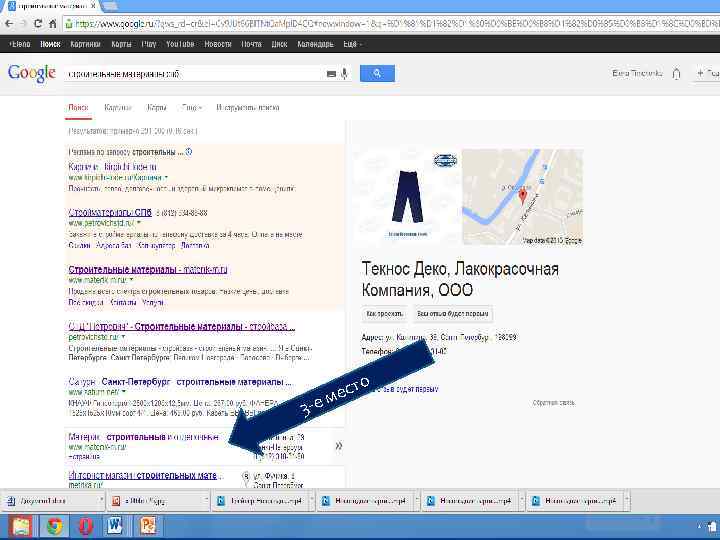Open PowerPoint from the taskbar
The width and height of the screenshot is (720, 540).
pyautogui.click(x=148, y=526)
